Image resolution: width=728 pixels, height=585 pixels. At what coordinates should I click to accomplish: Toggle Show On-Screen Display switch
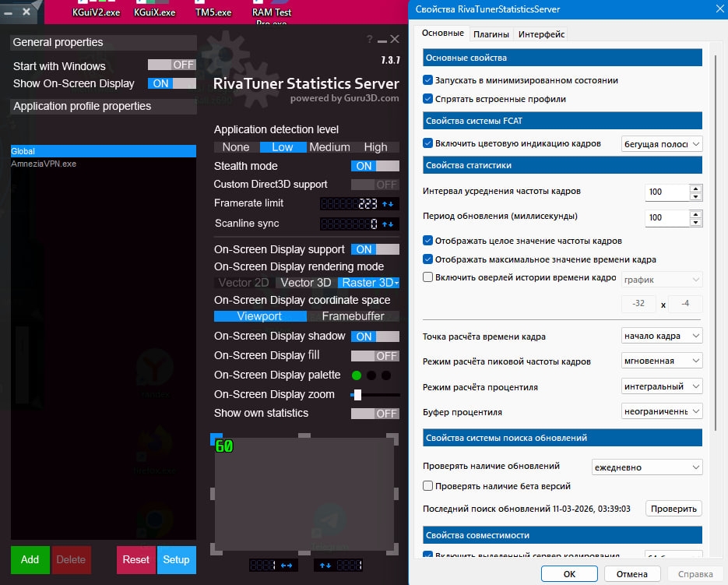[172, 83]
